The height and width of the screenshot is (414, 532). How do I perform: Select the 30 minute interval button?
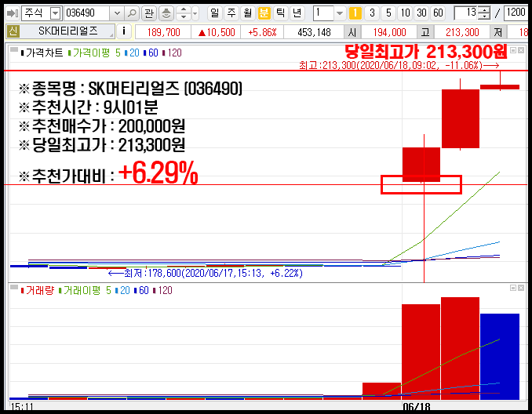coord(421,13)
